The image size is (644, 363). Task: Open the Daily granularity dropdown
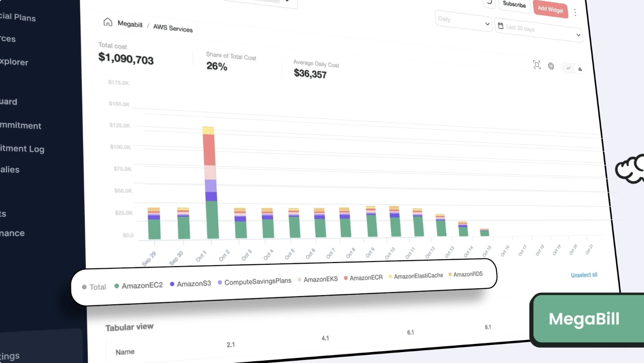click(x=463, y=20)
